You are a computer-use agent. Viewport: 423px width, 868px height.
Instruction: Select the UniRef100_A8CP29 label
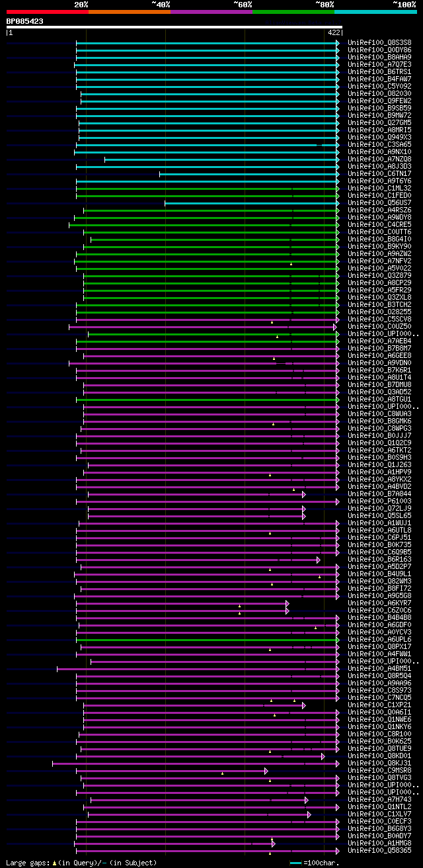(379, 282)
